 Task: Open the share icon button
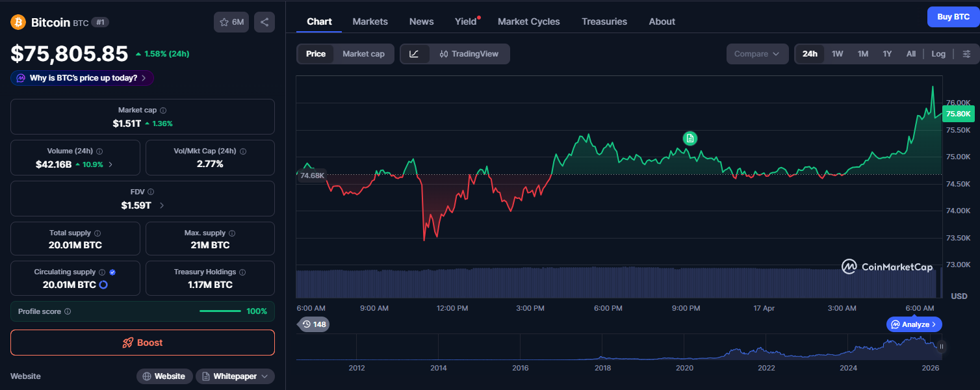264,22
